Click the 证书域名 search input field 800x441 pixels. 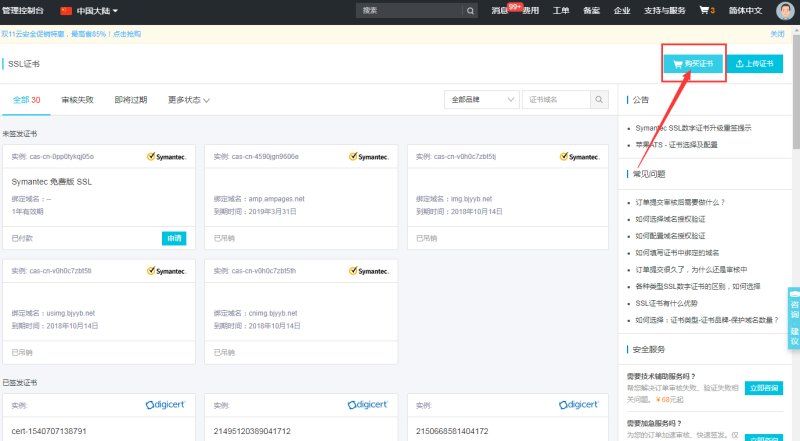(x=556, y=100)
